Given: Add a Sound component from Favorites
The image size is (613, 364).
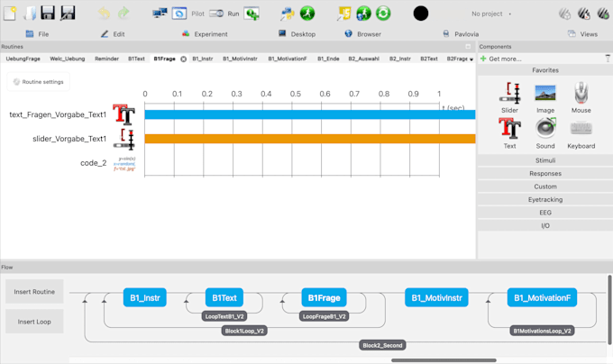Looking at the screenshot, I should tap(545, 133).
